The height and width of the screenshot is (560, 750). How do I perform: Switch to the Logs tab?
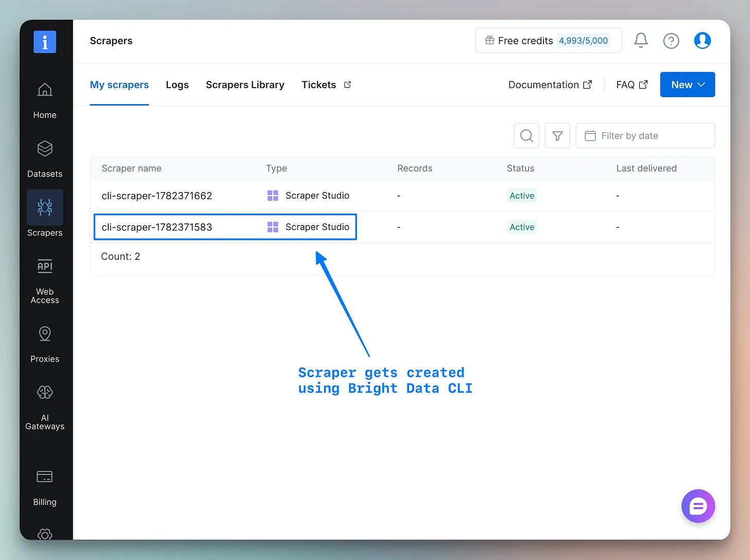click(177, 85)
